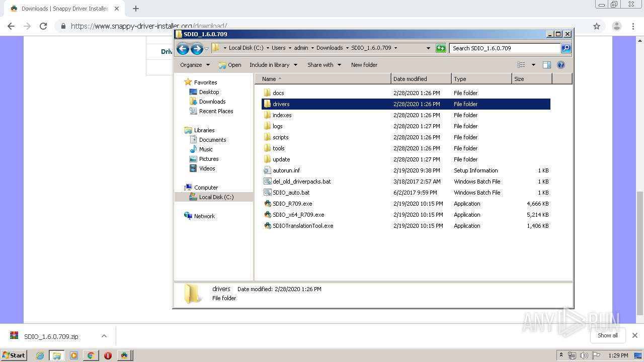
Task: Switch to the Downloads Chrome tab
Action: coord(64,9)
